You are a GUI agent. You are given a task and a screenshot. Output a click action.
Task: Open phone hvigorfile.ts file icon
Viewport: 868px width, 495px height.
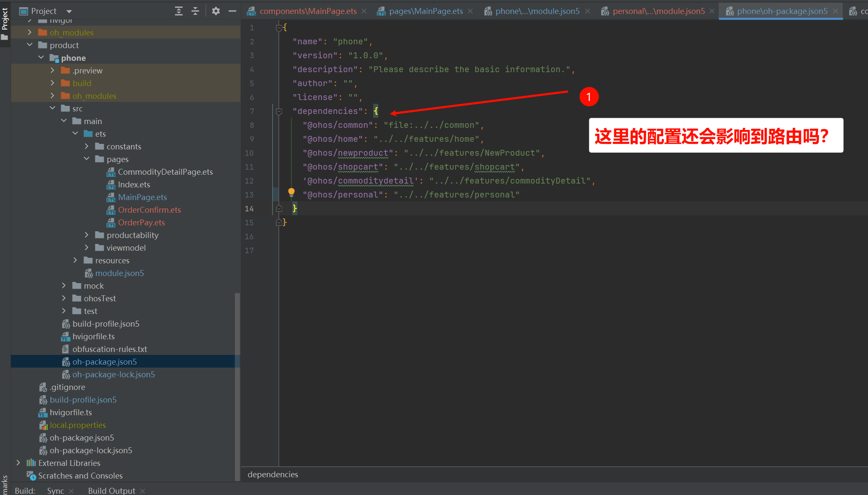(65, 337)
